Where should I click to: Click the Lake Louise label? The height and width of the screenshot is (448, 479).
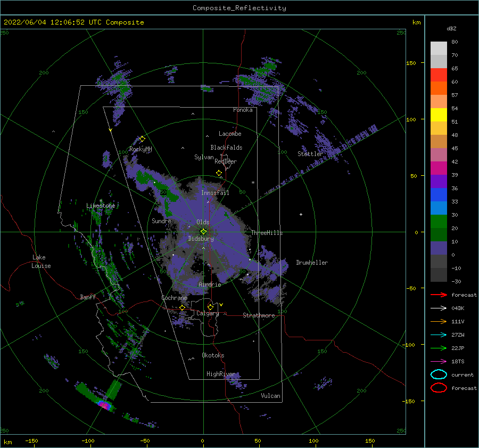[41, 262]
